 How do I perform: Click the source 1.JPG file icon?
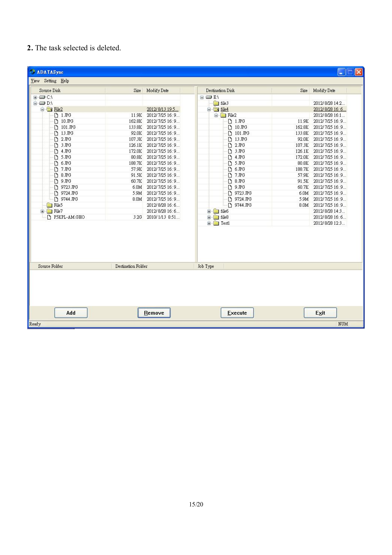(x=56, y=115)
